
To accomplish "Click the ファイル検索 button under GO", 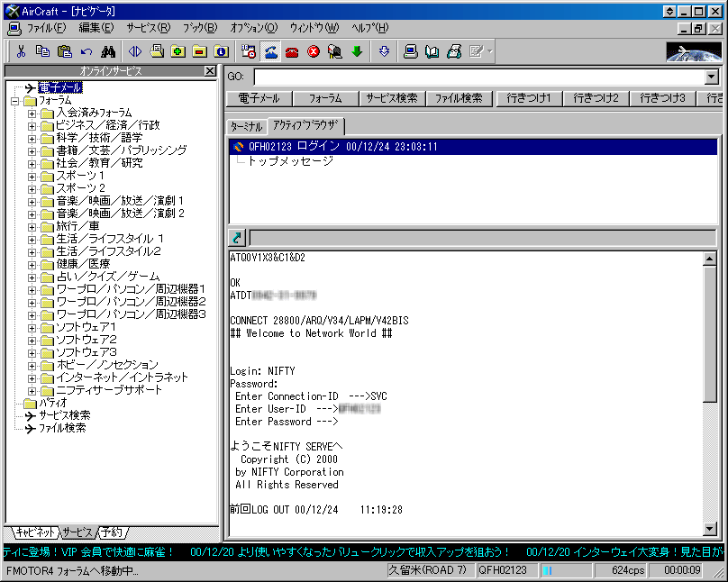I will coord(459,98).
